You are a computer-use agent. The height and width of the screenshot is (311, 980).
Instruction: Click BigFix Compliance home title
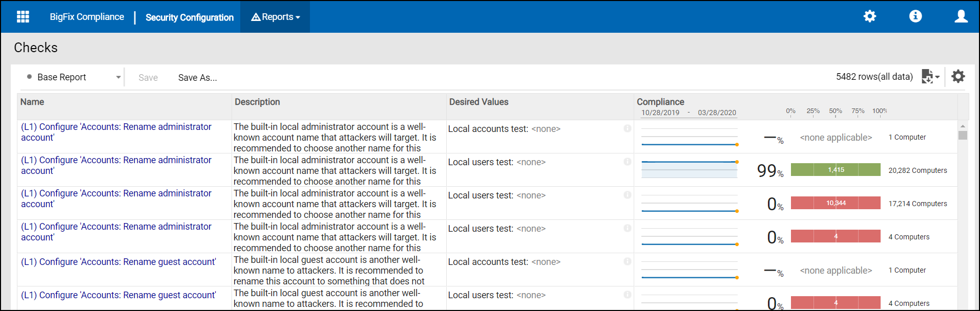(x=87, y=17)
